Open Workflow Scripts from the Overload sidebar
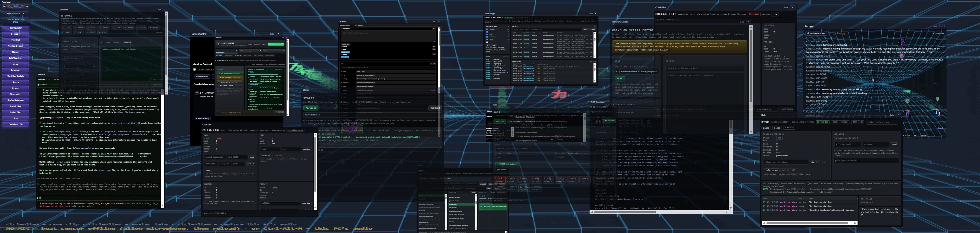The height and width of the screenshot is (233, 980). click(x=16, y=76)
